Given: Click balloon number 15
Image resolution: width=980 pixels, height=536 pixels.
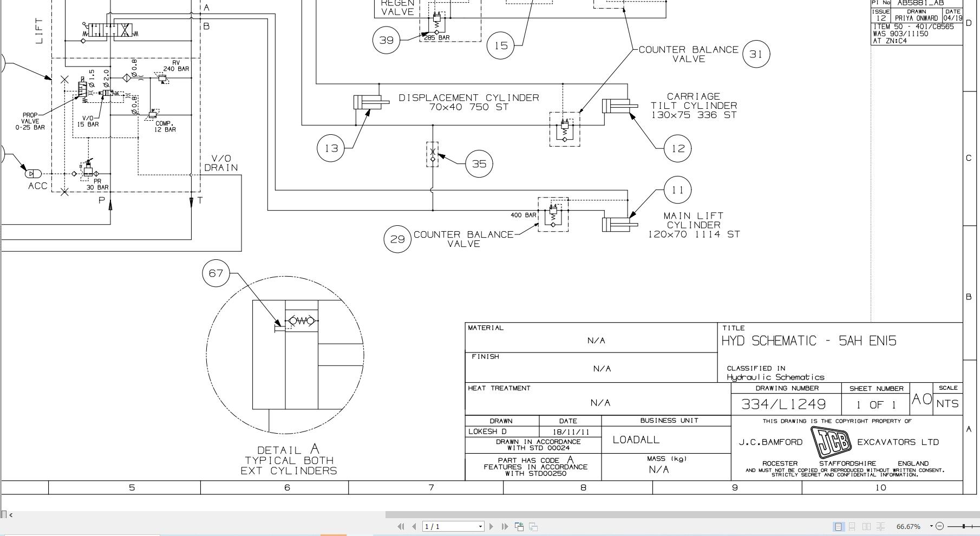Looking at the screenshot, I should (x=501, y=45).
